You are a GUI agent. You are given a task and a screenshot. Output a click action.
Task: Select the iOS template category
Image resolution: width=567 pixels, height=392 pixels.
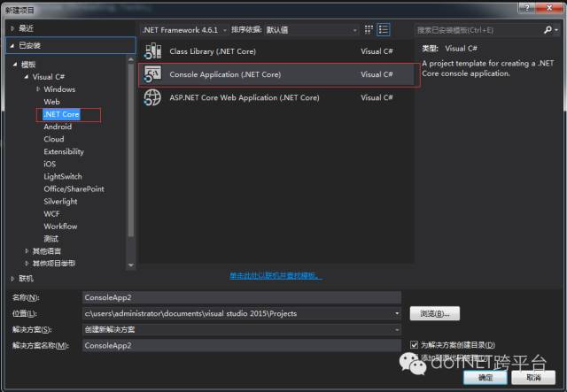point(50,164)
